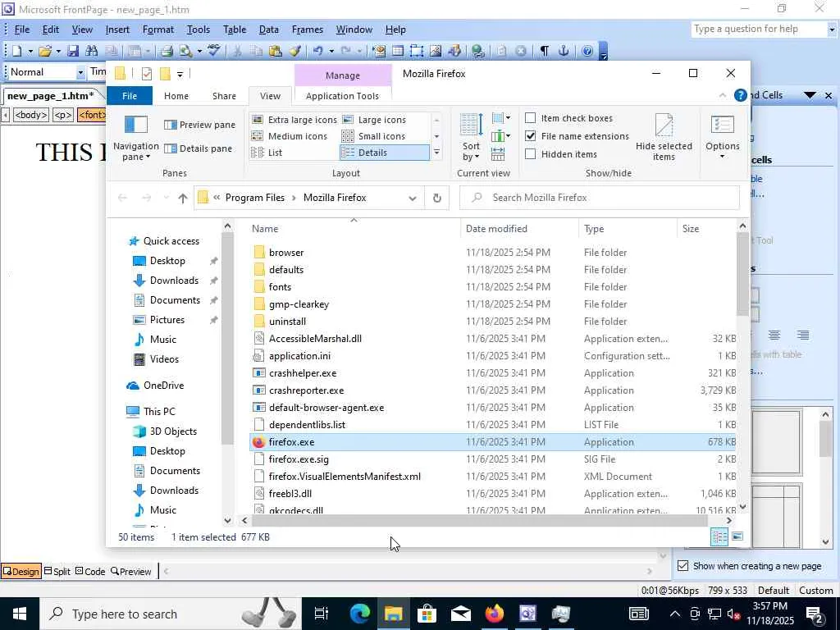Click Explorer ribbon help question icon

click(741, 95)
